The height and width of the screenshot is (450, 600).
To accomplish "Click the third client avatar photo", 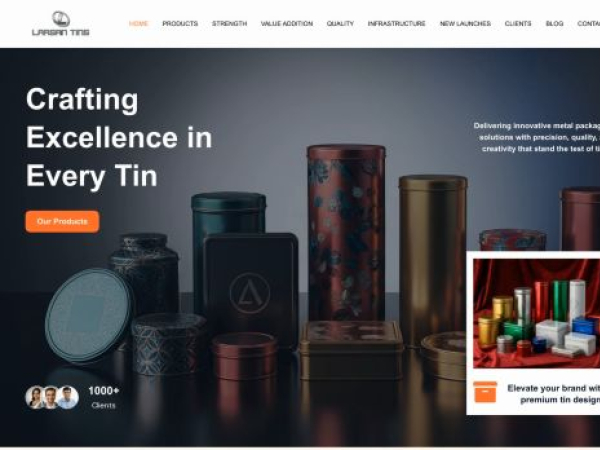I will click(68, 397).
